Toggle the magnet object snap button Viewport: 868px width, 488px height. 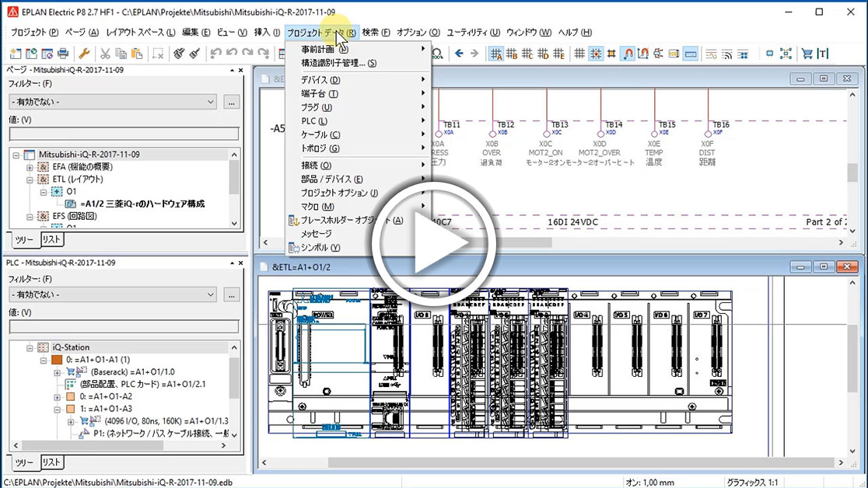[628, 54]
